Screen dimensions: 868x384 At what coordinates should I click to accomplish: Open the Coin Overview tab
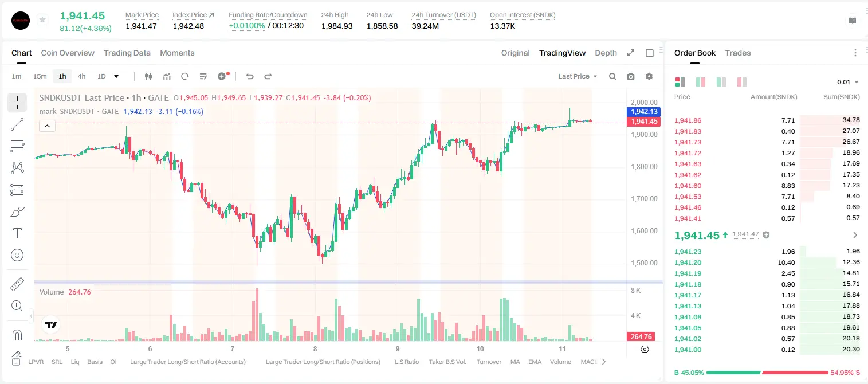pyautogui.click(x=68, y=53)
